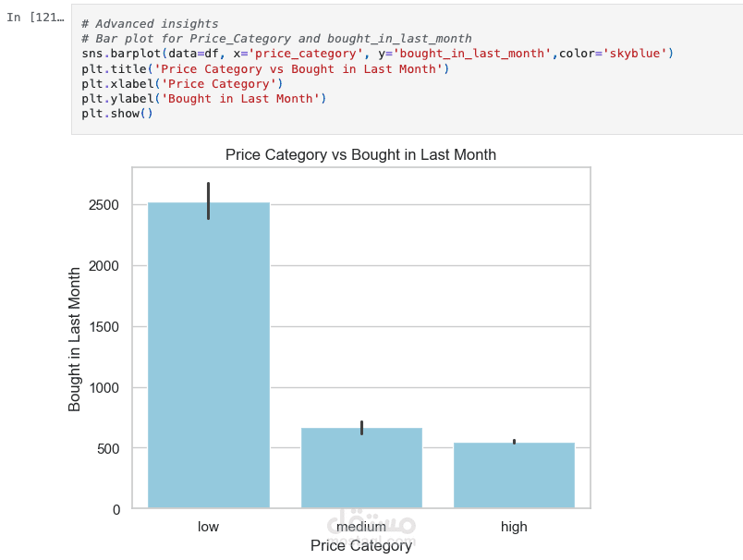Click the 'Price Category' x-axis label below the chart
This screenshot has width=743, height=560.
[x=361, y=546]
